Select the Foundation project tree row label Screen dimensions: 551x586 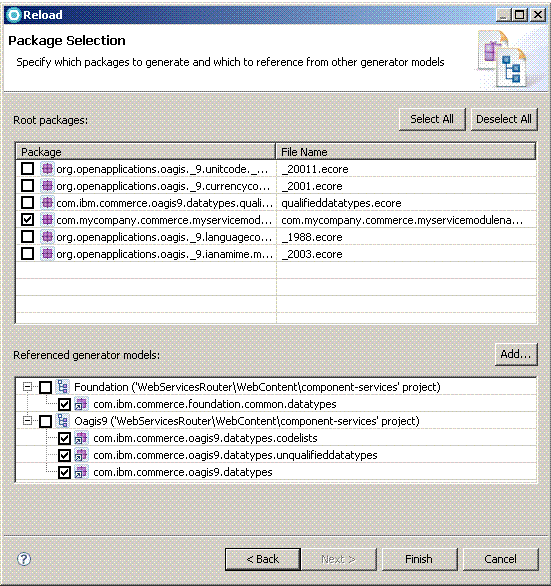click(x=257, y=387)
